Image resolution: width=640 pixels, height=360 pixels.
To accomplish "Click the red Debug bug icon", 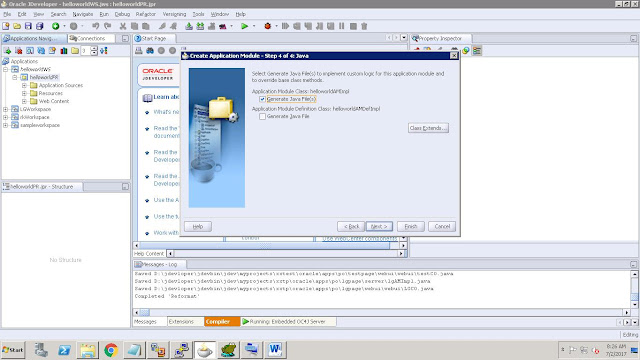I will (x=267, y=26).
